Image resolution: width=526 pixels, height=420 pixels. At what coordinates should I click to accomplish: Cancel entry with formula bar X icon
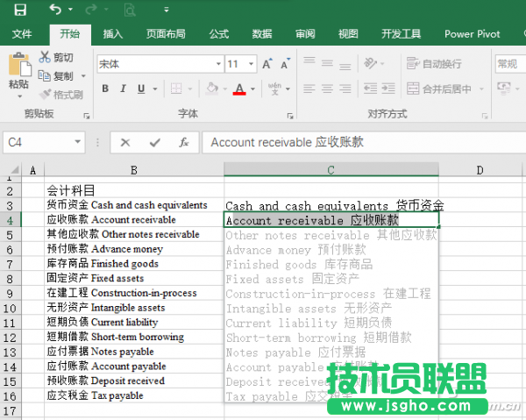[x=126, y=143]
